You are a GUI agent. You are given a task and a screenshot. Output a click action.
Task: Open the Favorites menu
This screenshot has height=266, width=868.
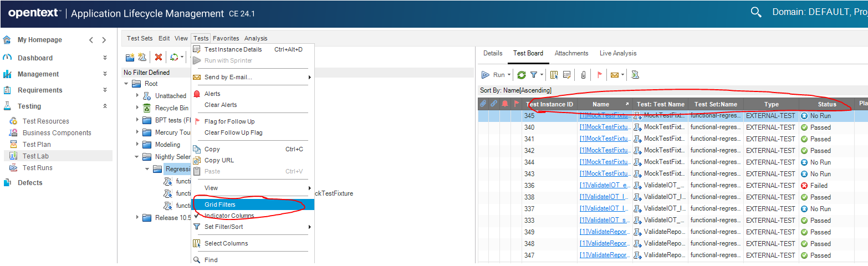(x=226, y=38)
